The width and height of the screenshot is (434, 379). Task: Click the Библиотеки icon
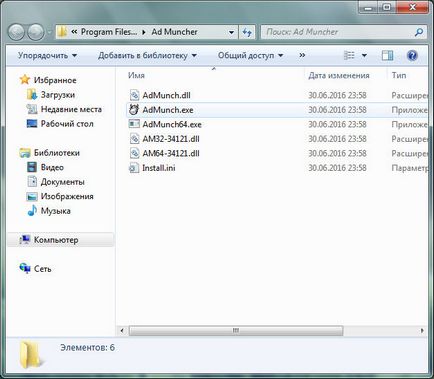25,153
